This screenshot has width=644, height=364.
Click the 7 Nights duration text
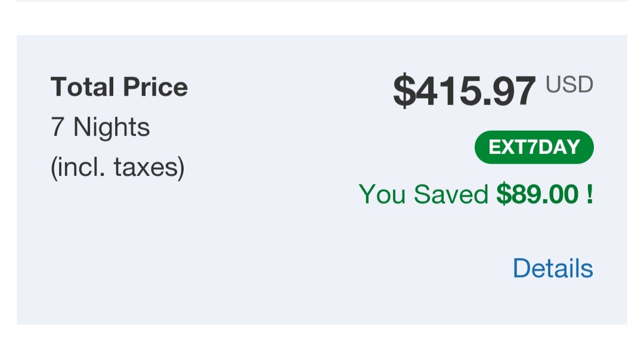(x=100, y=127)
